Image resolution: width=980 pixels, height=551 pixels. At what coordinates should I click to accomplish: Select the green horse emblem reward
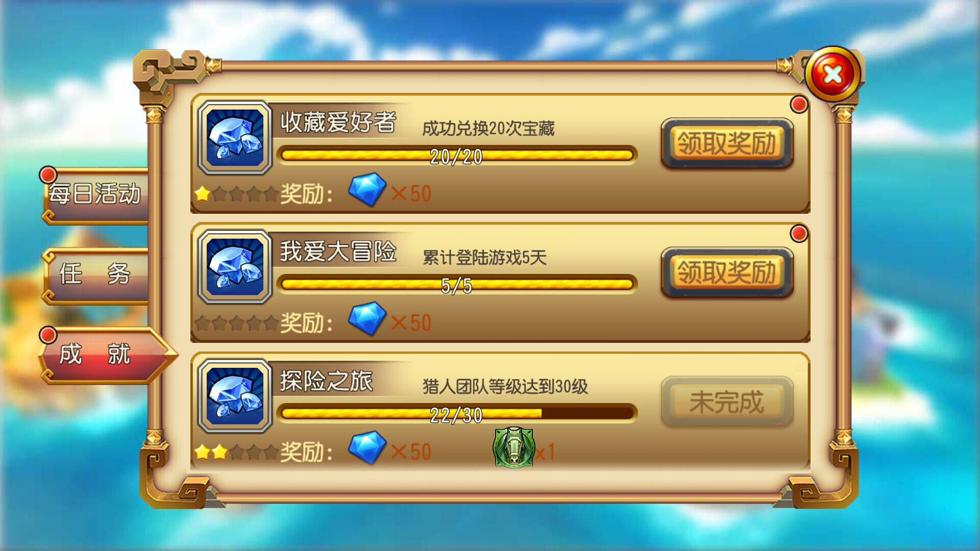tap(514, 447)
